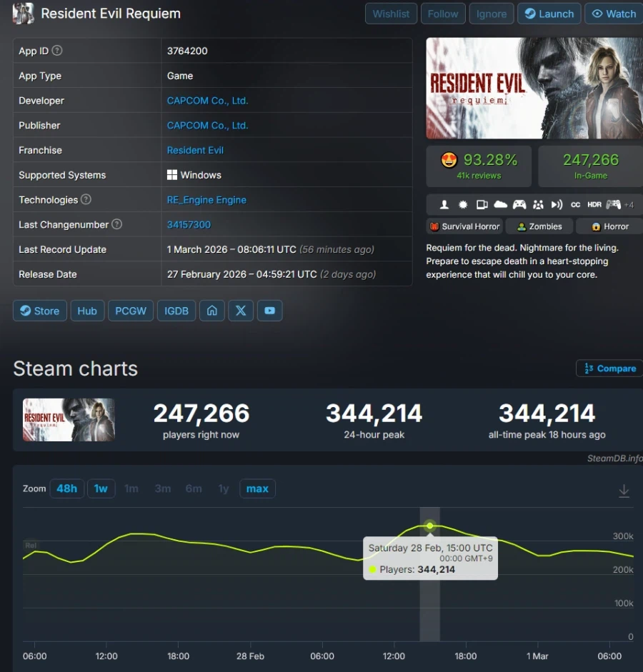Screen dimensions: 643x672
Task: Select the 48h chart zoom range
Action: (66, 488)
